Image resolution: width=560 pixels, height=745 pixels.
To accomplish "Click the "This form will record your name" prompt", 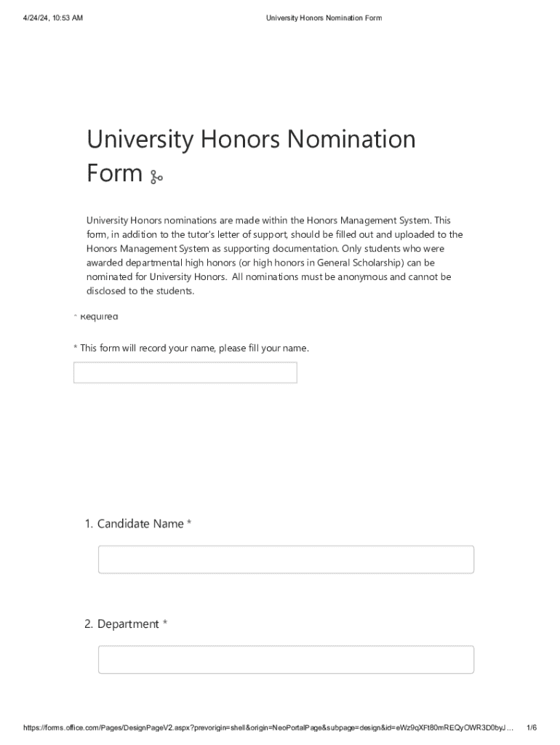I will [194, 348].
